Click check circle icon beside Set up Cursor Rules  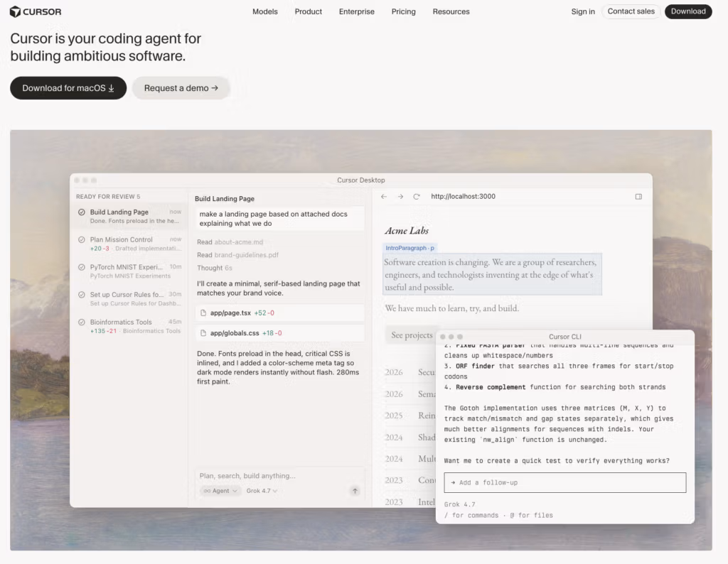[x=82, y=295]
